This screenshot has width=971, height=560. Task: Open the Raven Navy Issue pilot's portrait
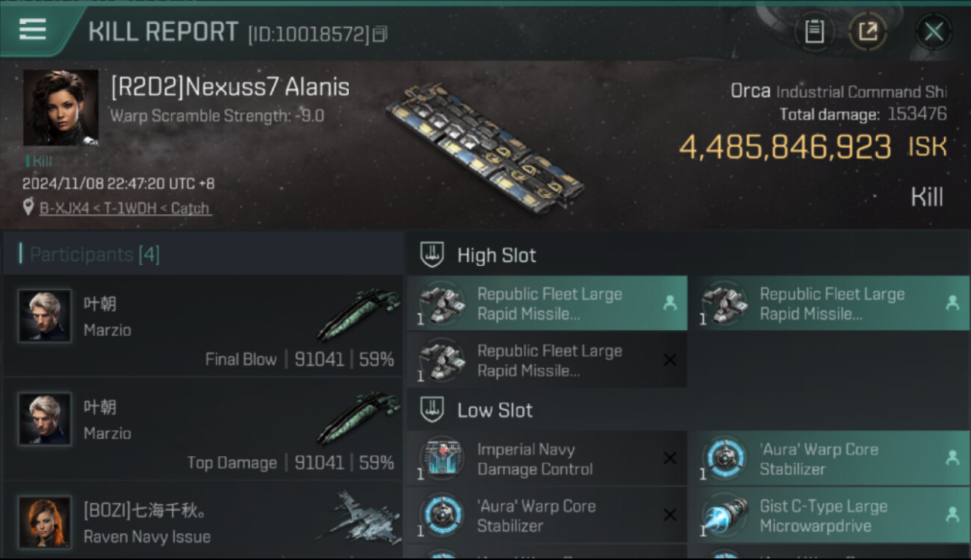[x=45, y=522]
